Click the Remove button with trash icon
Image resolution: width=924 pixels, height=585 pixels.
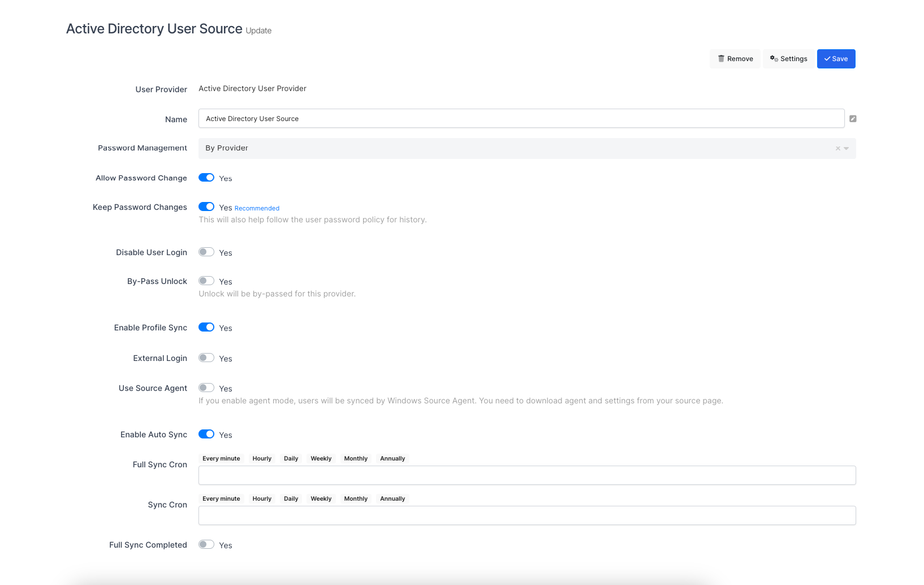coord(735,59)
